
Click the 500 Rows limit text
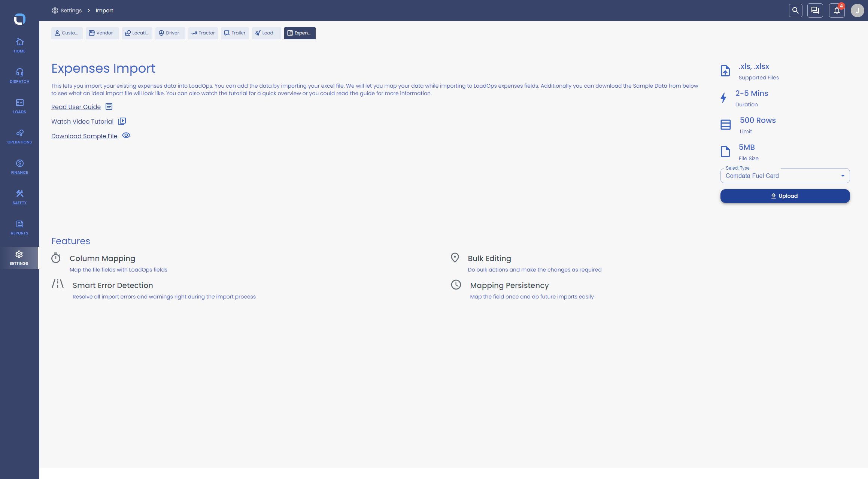click(x=758, y=120)
